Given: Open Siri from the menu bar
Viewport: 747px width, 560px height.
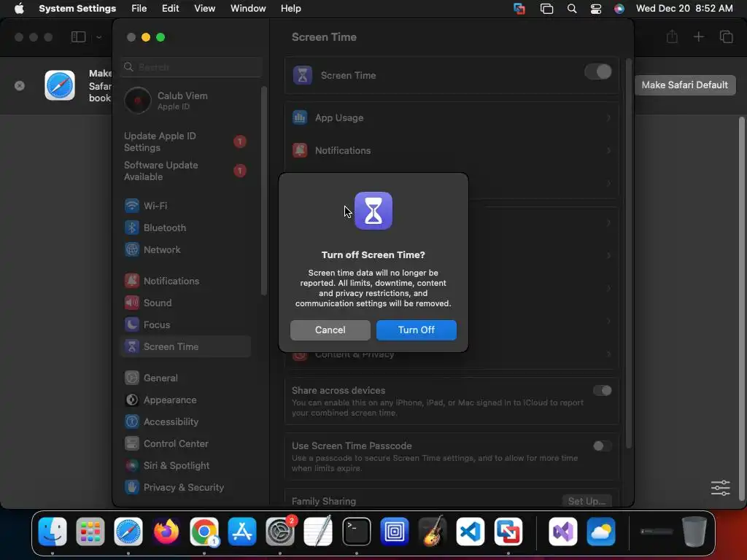Looking at the screenshot, I should click(x=619, y=9).
